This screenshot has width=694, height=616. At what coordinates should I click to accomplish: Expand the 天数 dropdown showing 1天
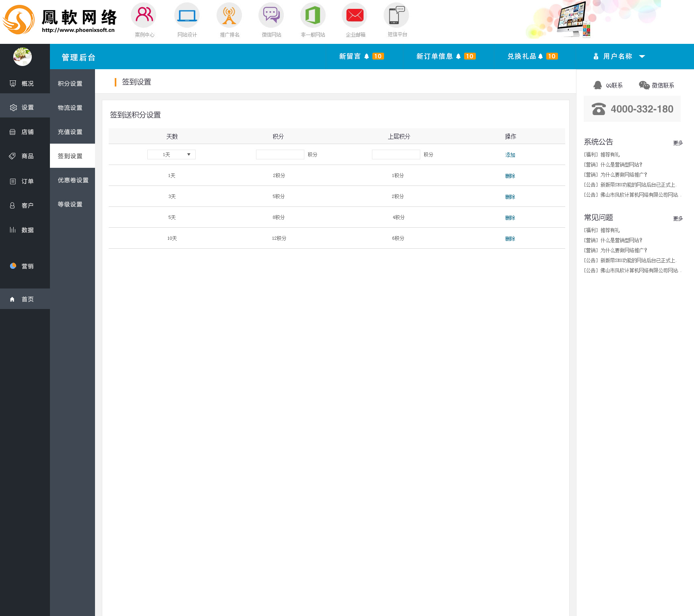171,155
